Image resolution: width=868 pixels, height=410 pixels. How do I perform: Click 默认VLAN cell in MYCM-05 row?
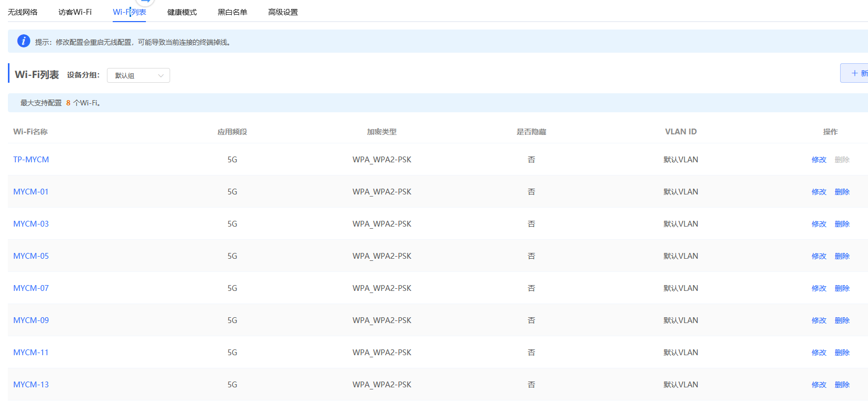point(681,256)
